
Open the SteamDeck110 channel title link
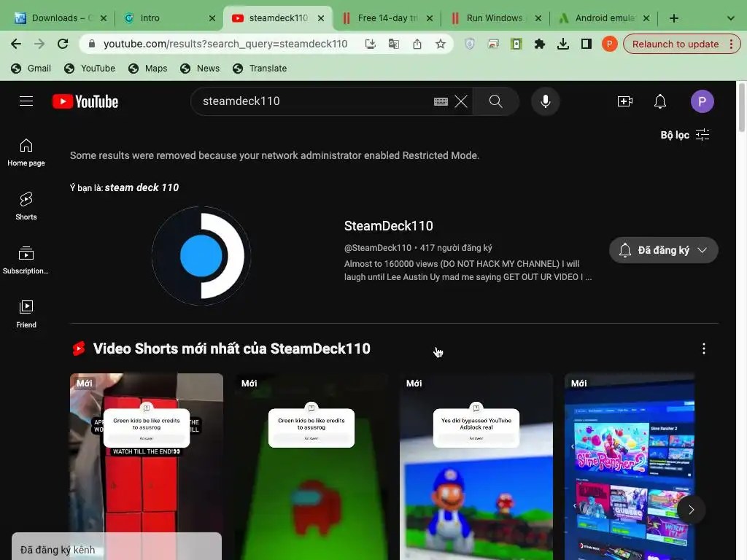(388, 226)
